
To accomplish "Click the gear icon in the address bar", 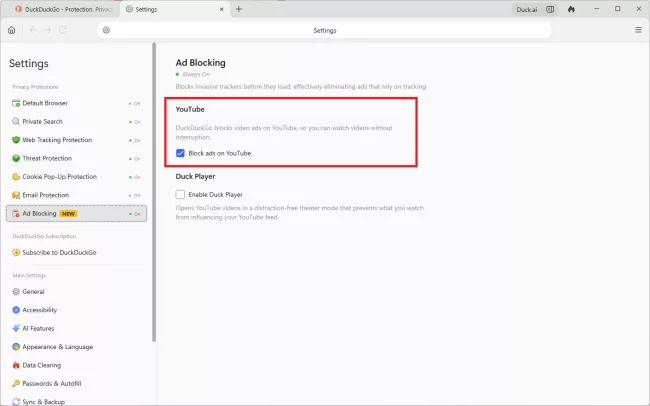I will tap(107, 30).
